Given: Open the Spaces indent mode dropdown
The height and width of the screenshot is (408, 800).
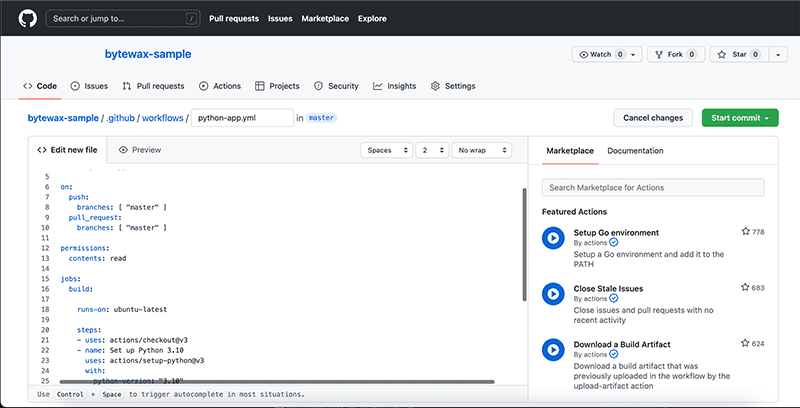Looking at the screenshot, I should click(x=386, y=150).
